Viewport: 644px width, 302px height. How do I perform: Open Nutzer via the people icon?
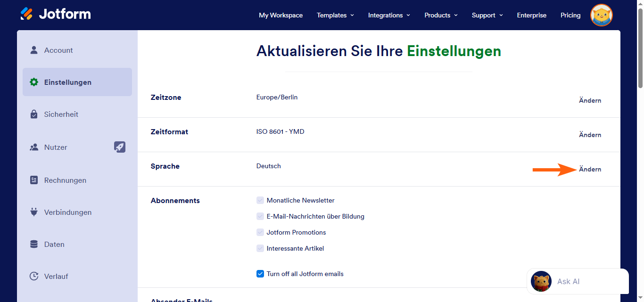coord(33,147)
